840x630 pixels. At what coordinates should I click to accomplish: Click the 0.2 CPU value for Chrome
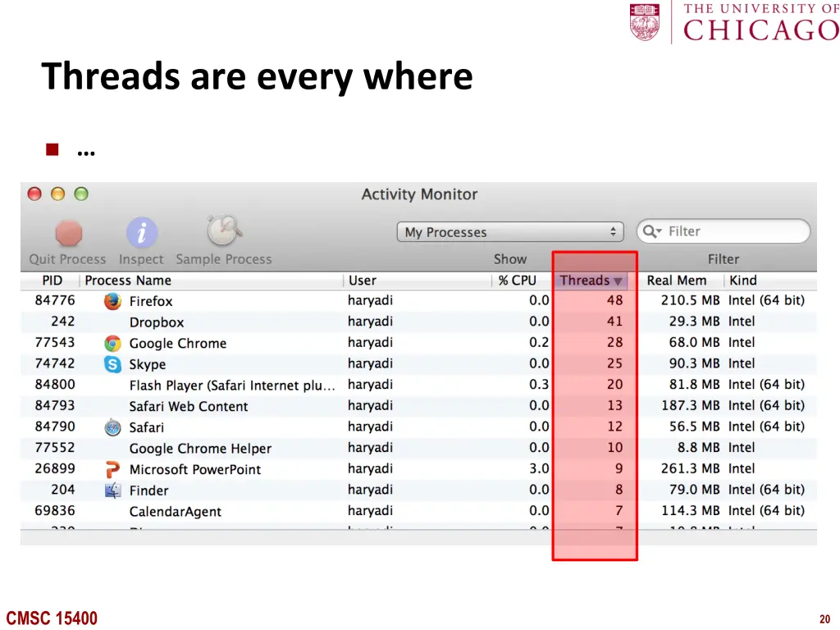pos(539,342)
